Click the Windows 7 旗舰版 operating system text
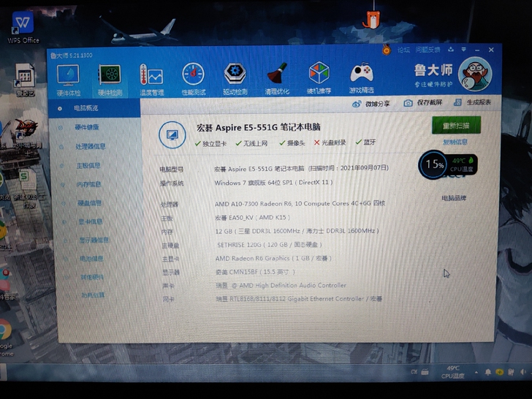The height and width of the screenshot is (399, 532). pyautogui.click(x=273, y=183)
